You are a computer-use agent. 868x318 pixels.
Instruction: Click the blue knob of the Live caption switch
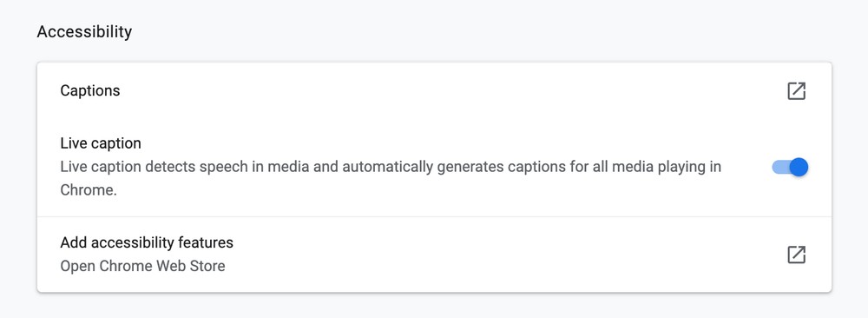(x=799, y=167)
